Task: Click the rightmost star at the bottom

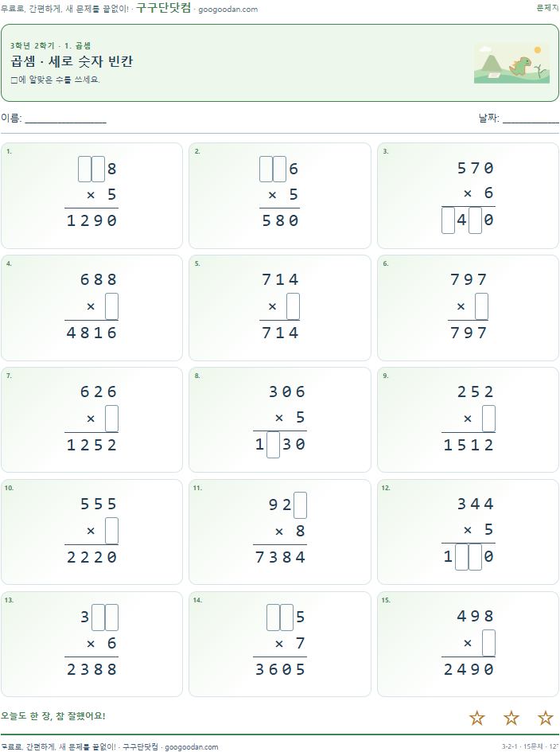Action: (x=545, y=718)
